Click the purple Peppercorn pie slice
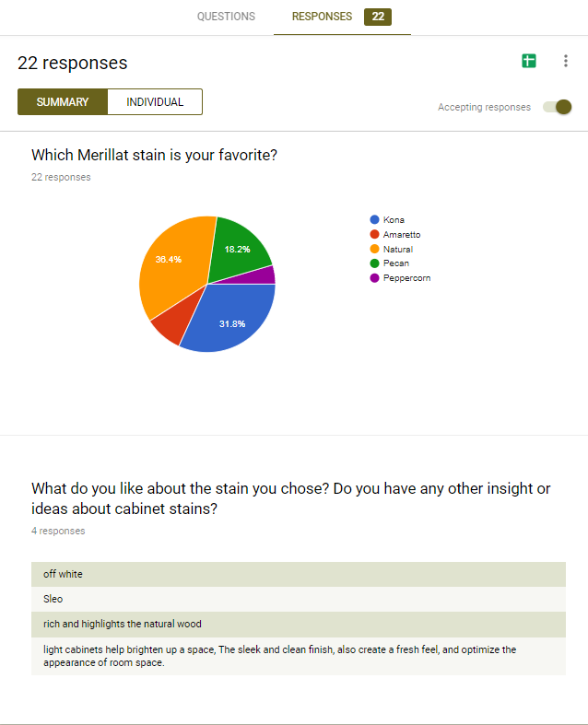The width and height of the screenshot is (588, 725). point(265,275)
